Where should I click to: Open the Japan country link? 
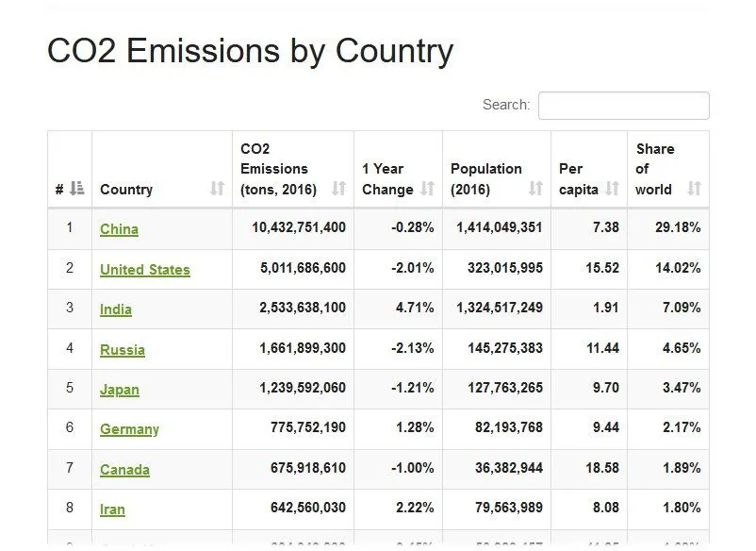pyautogui.click(x=120, y=390)
